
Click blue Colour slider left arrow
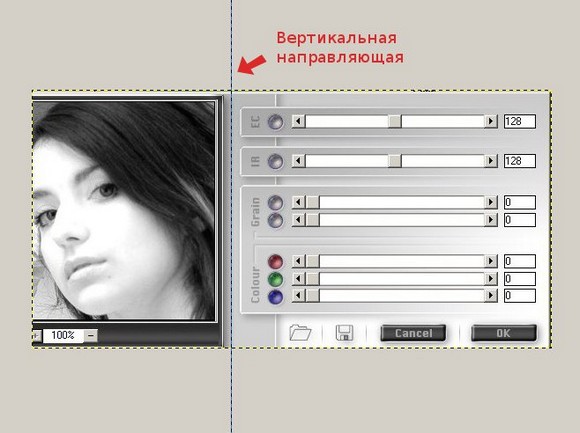pos(299,296)
